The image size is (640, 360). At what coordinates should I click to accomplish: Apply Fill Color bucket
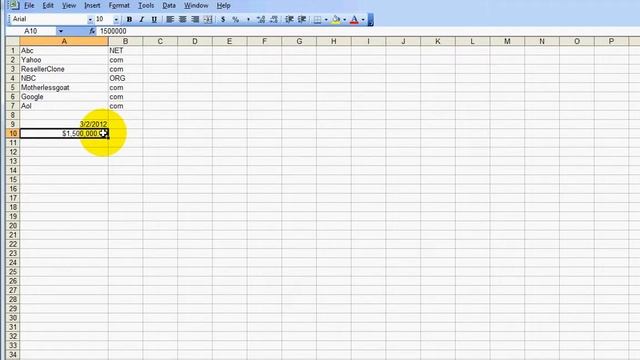click(336, 19)
